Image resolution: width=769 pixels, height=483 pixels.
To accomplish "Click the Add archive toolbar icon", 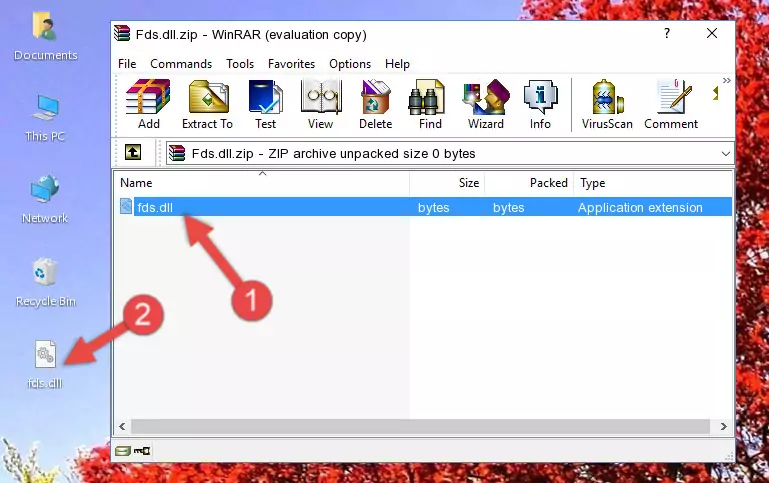I will 148,104.
